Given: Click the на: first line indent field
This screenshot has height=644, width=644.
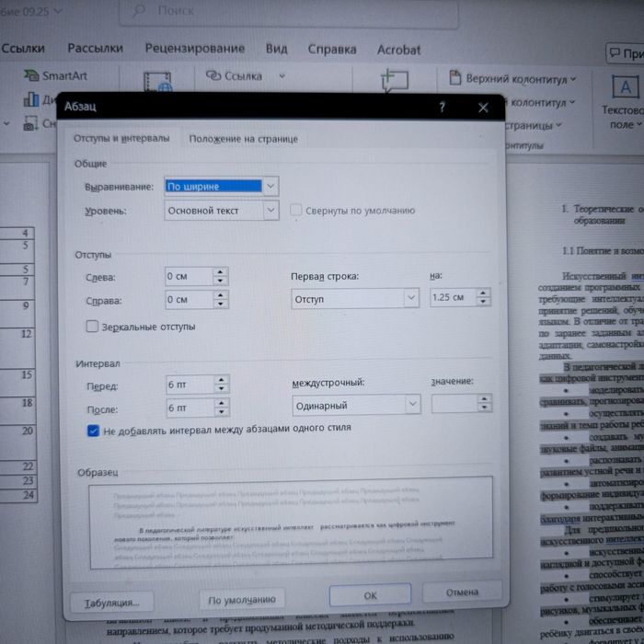Looking at the screenshot, I should 453,297.
